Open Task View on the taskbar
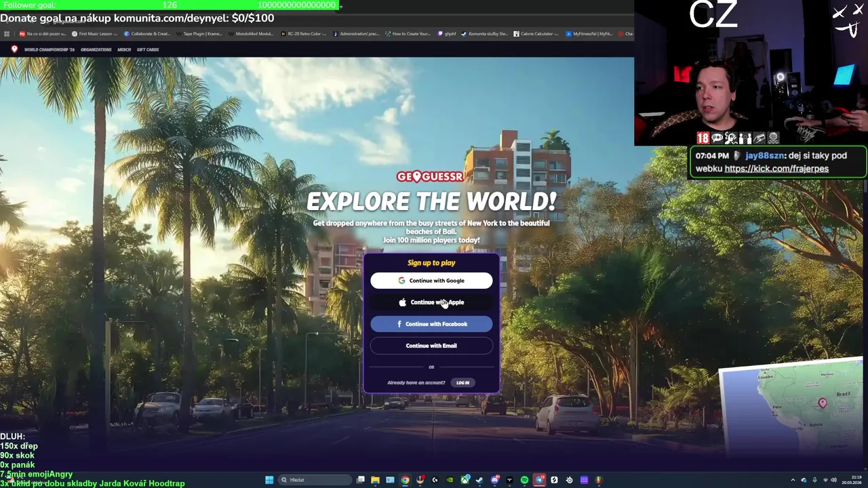The width and height of the screenshot is (868, 488). click(361, 480)
